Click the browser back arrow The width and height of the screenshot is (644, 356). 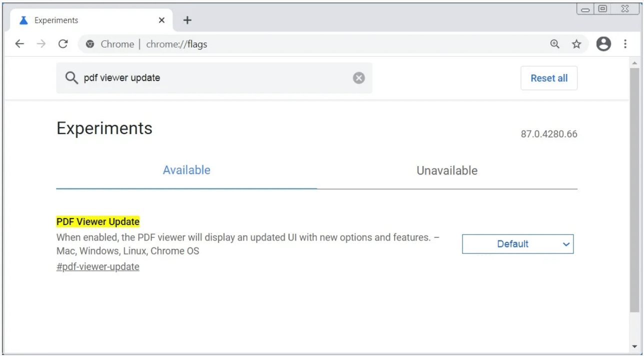[x=19, y=44]
